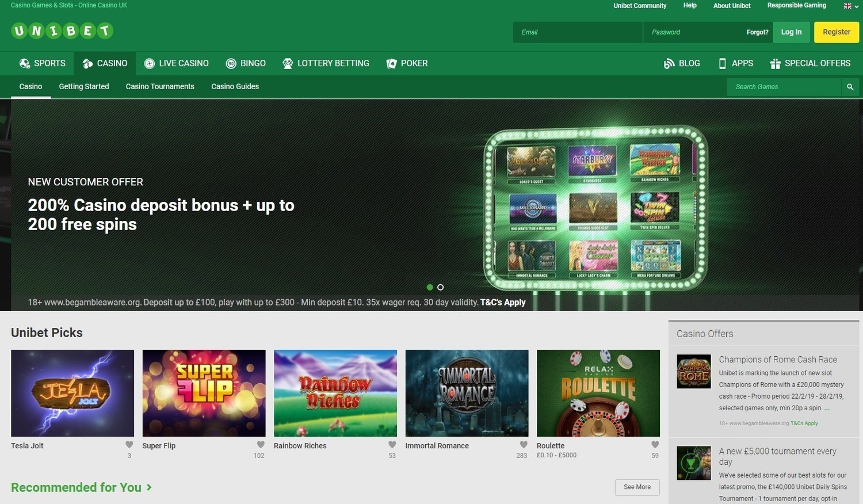Viewport: 863px width, 504px height.
Task: Expand Recommended for You arrow
Action: coord(149,487)
